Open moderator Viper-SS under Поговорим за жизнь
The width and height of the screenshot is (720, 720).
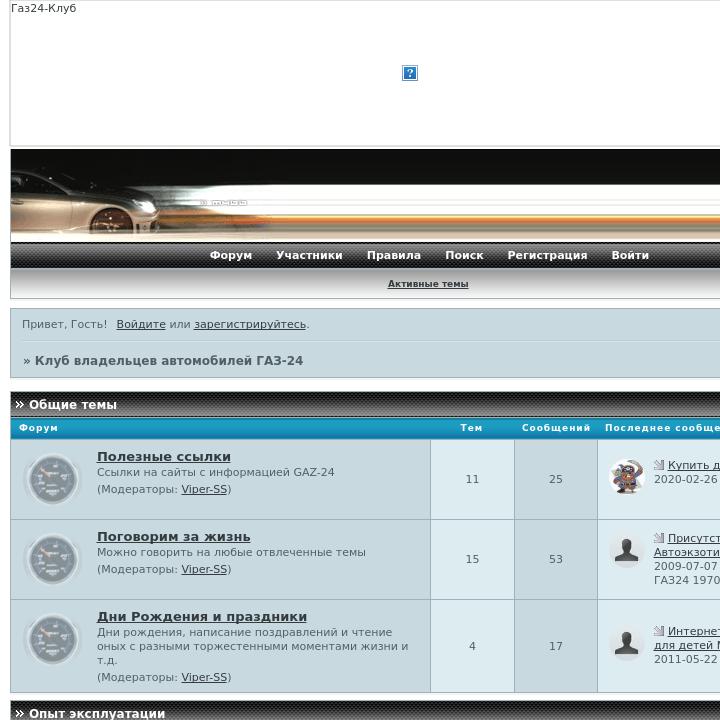click(x=204, y=569)
